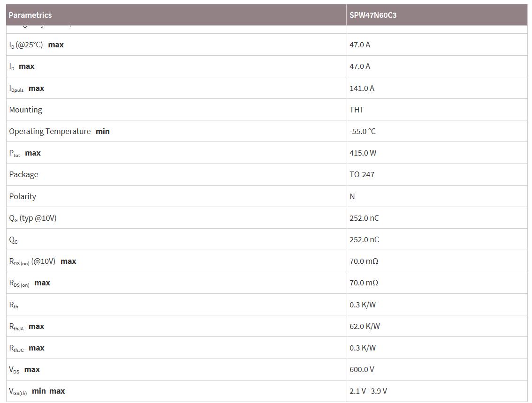Select the Polarity row label
Image resolution: width=532 pixels, height=403 pixels.
[23, 196]
